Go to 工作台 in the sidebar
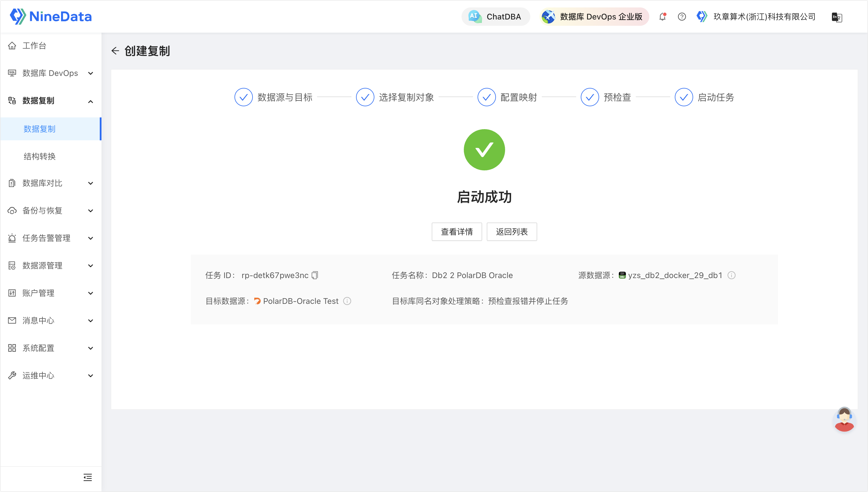868x492 pixels. pos(34,46)
